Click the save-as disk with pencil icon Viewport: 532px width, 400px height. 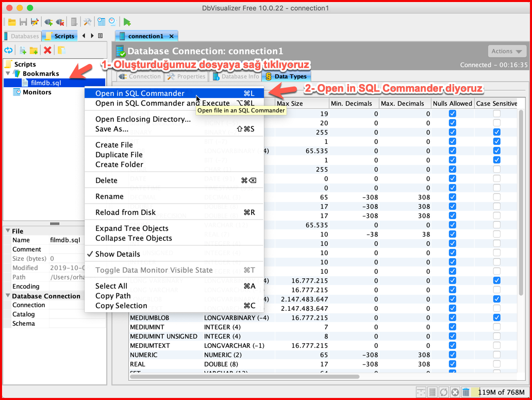tap(34, 22)
